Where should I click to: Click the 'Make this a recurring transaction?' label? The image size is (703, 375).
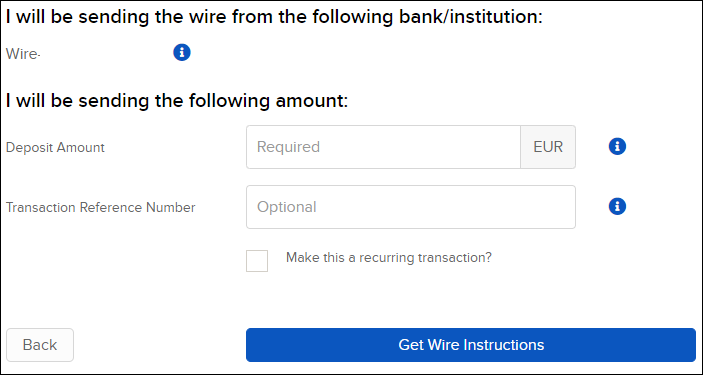click(x=389, y=258)
